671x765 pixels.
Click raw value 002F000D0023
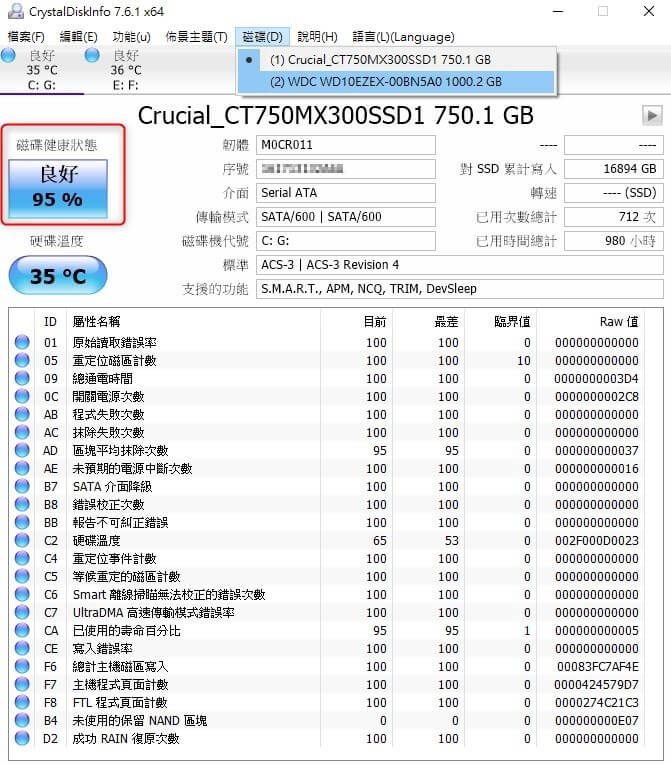[x=596, y=541]
